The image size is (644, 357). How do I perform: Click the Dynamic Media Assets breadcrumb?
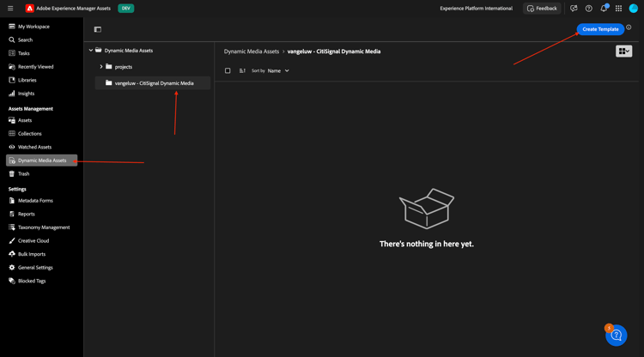[x=251, y=51]
